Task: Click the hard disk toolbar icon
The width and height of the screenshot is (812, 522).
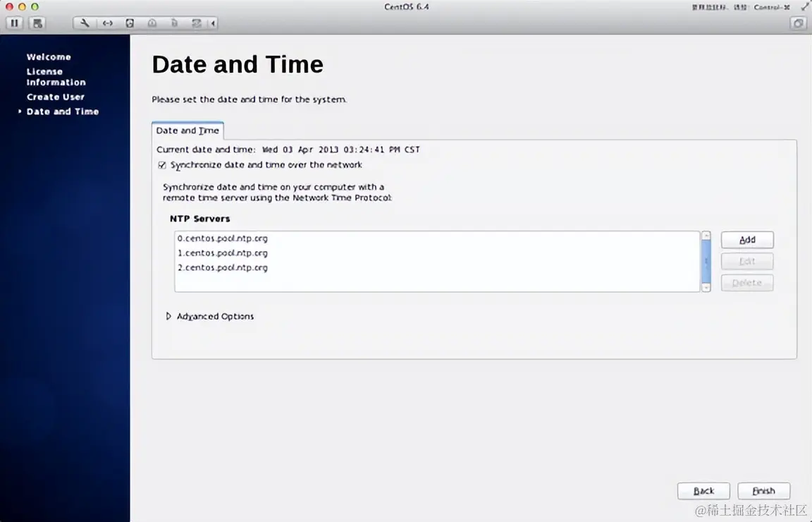Action: coord(130,23)
